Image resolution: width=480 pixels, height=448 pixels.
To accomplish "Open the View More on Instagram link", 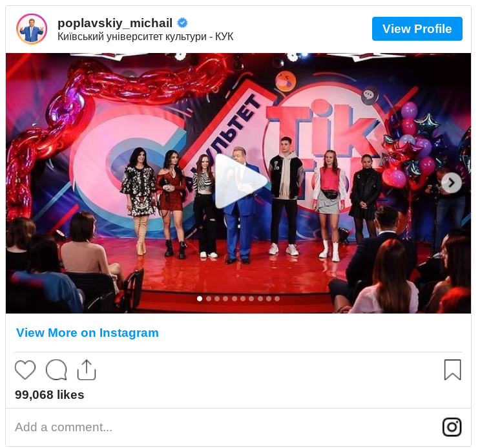I will coord(87,333).
